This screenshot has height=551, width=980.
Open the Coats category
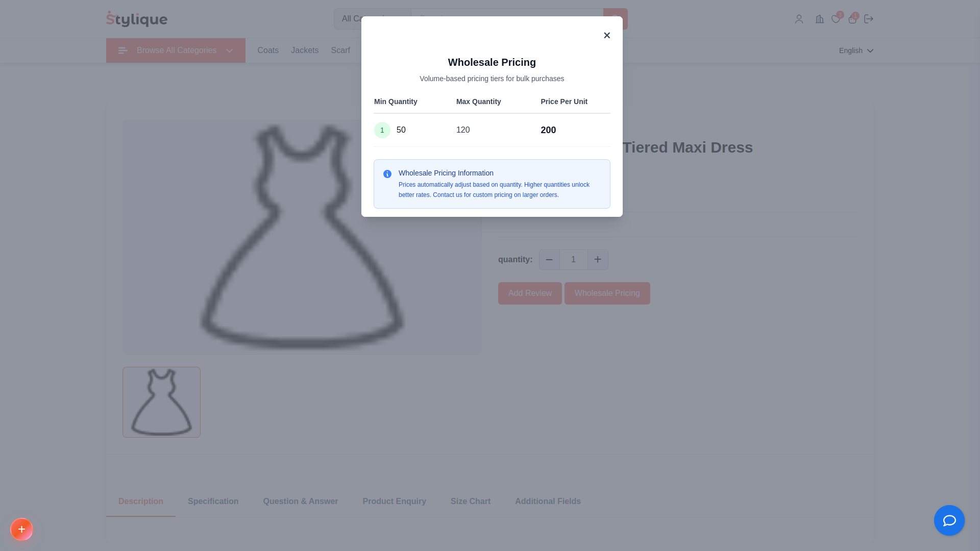click(x=268, y=51)
